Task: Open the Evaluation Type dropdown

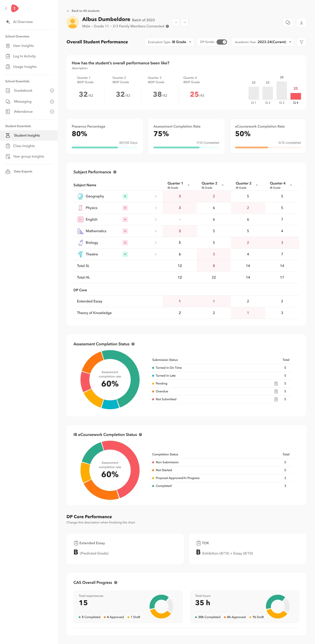Action: (170, 42)
